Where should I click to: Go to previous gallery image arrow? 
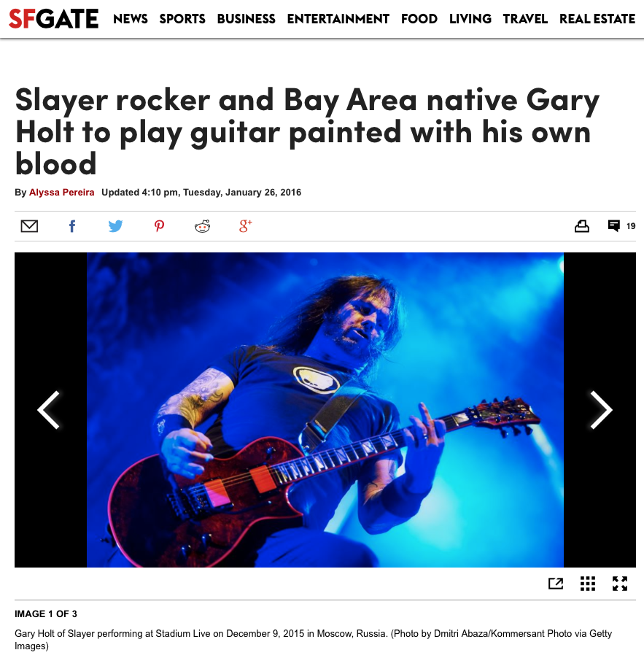[49, 410]
